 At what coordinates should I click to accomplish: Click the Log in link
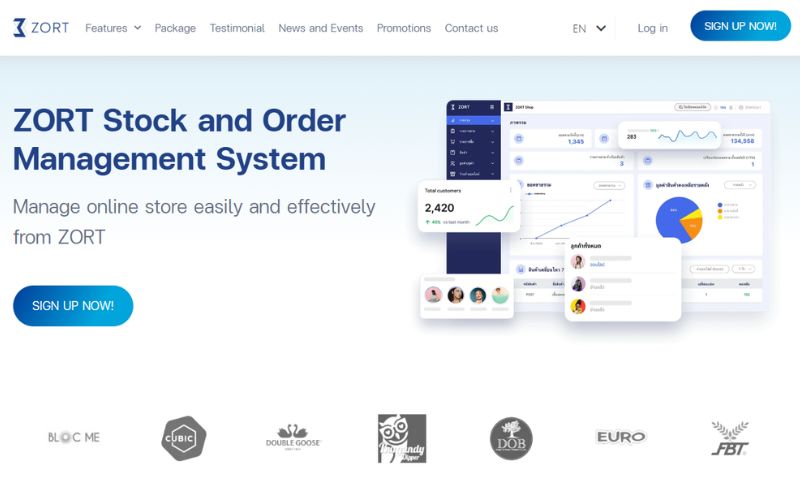pyautogui.click(x=652, y=28)
